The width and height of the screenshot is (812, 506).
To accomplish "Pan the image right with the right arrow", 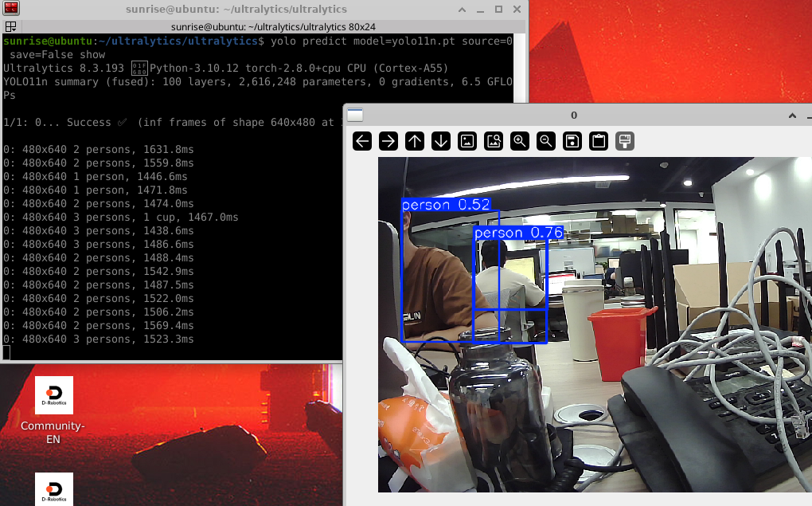I will (388, 141).
